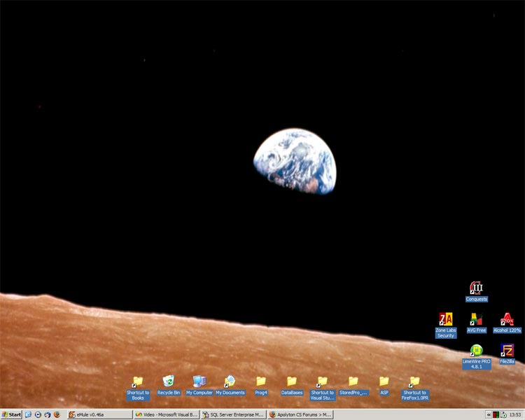Open the Conquests desktop shortcut
This screenshot has height=420, width=525.
coord(476,288)
